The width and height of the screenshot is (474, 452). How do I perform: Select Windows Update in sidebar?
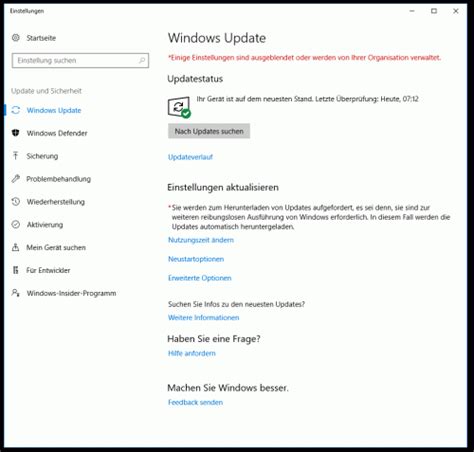(x=54, y=110)
